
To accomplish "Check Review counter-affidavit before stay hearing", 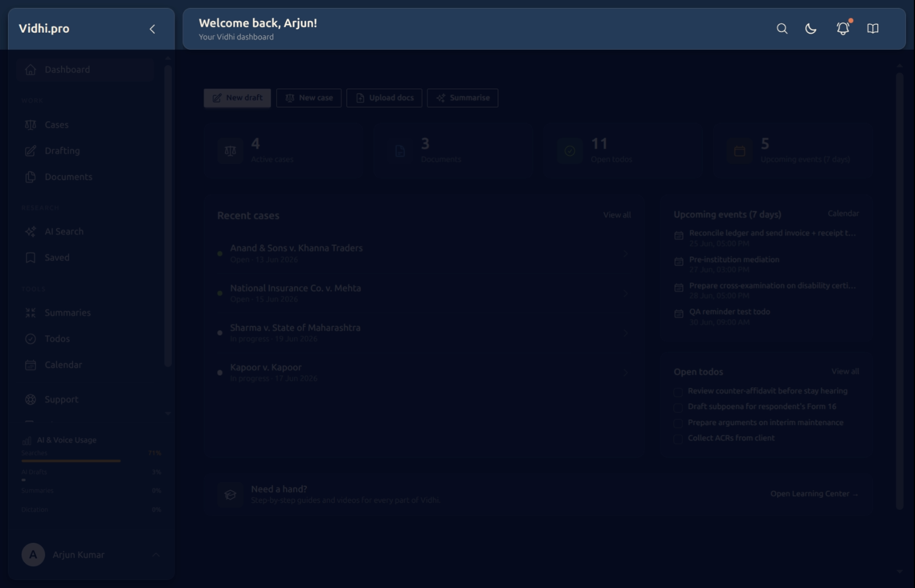I will pos(678,392).
